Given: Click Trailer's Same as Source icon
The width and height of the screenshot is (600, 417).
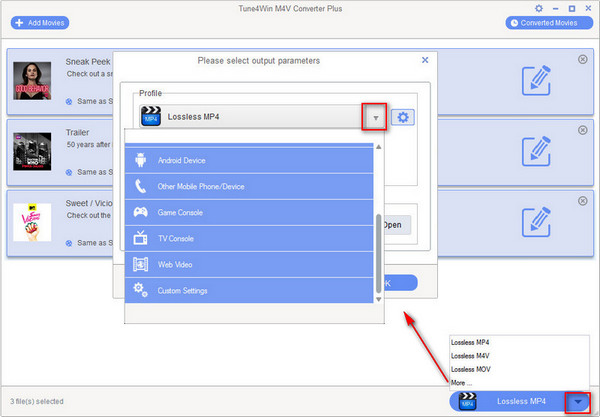Looking at the screenshot, I should 69,172.
